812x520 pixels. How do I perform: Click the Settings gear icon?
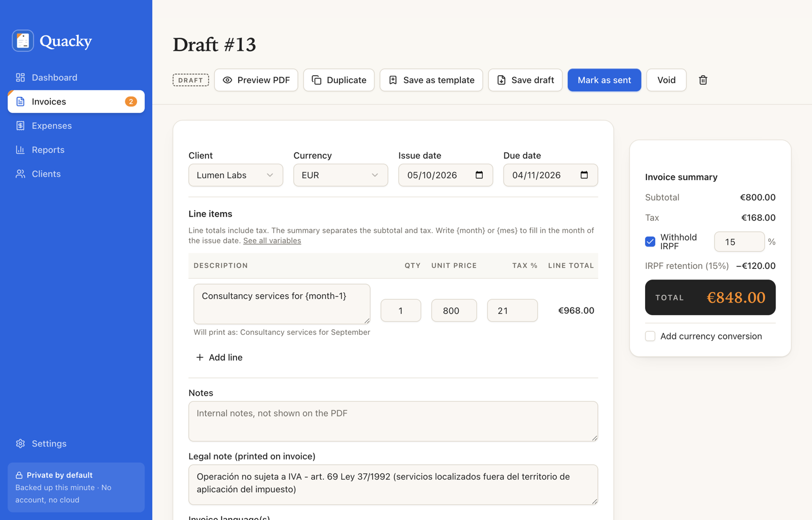coord(20,443)
